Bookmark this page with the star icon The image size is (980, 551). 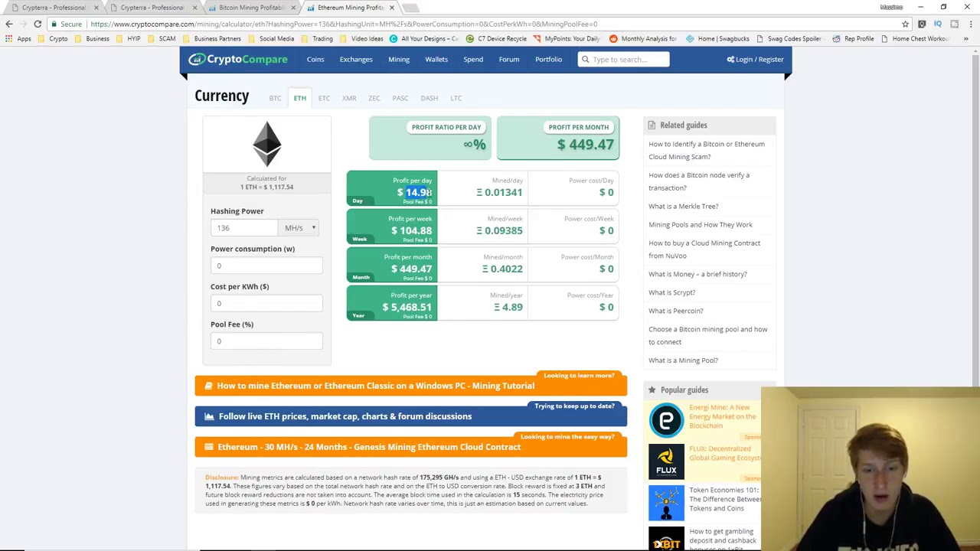pos(905,24)
